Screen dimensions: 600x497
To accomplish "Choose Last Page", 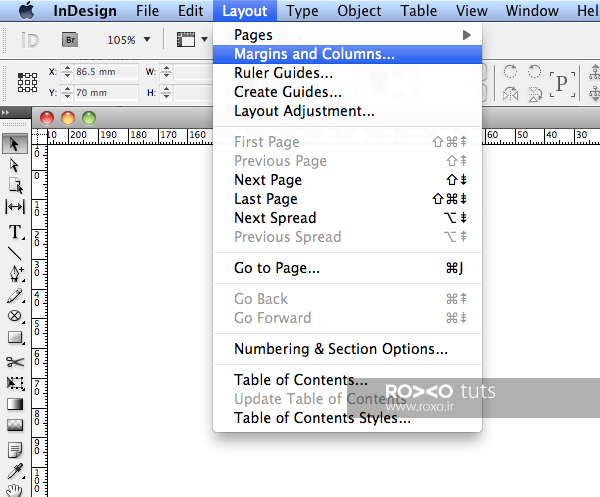I will [x=347, y=199].
